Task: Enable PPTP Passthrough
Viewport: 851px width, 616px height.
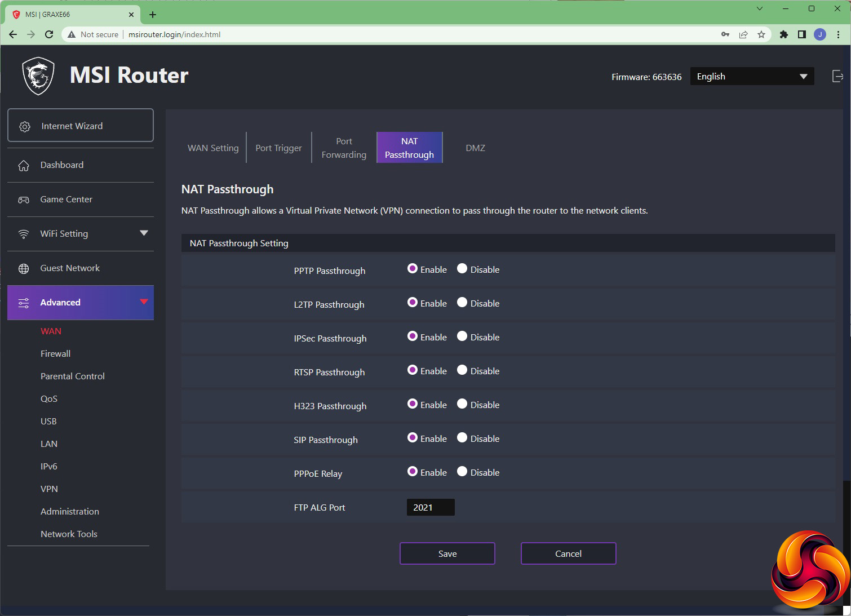Action: tap(413, 269)
